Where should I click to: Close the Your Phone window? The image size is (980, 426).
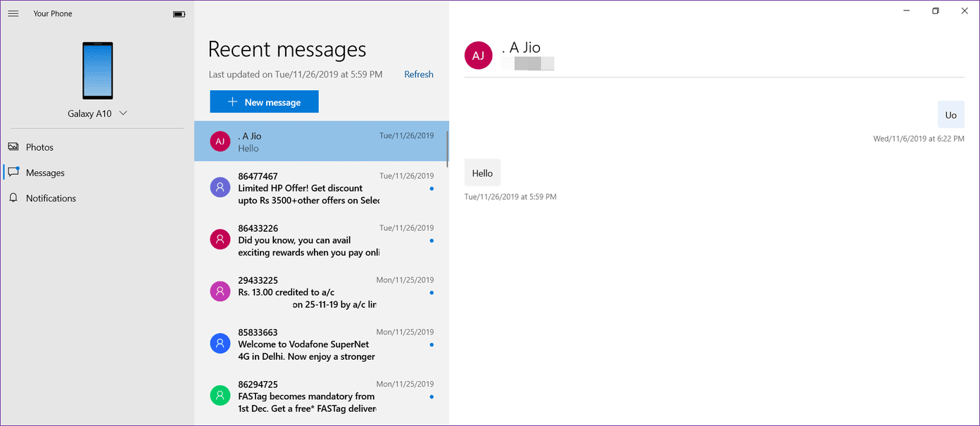tap(965, 11)
